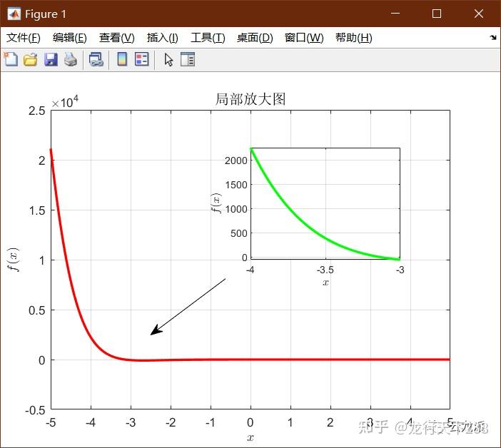Open the 编辑(E) menu
Screen dimensions: 501x448
tap(70, 38)
